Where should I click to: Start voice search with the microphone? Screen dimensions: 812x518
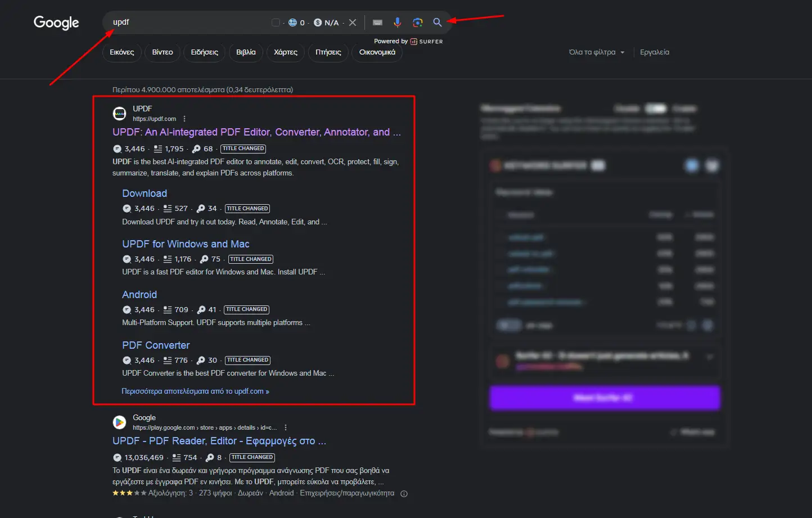coord(397,22)
